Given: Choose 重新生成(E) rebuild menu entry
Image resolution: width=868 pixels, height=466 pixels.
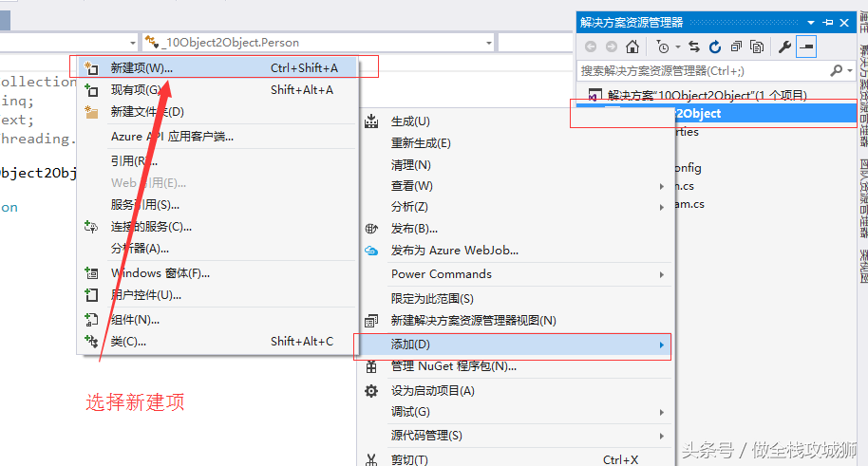Looking at the screenshot, I should (x=515, y=143).
